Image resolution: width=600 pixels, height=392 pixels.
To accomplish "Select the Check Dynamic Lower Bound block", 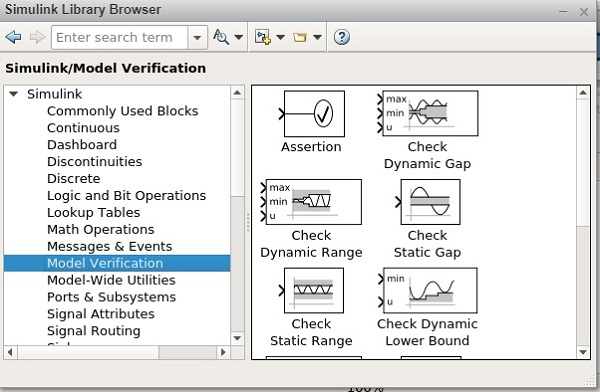I will pos(427,290).
